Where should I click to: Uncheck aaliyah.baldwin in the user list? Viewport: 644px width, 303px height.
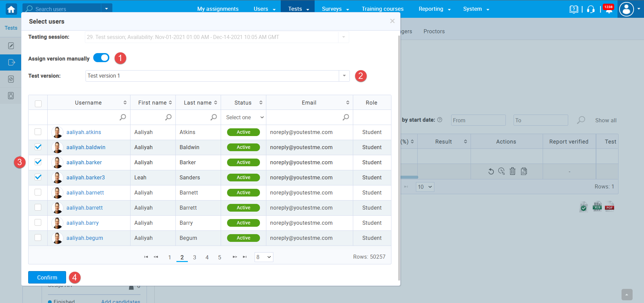(x=38, y=147)
